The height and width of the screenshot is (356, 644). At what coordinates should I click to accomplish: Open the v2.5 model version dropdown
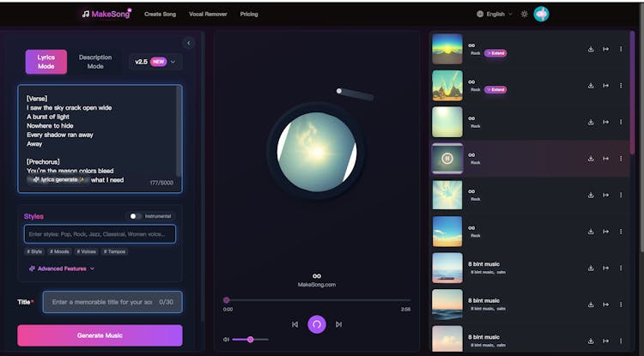[x=155, y=62]
